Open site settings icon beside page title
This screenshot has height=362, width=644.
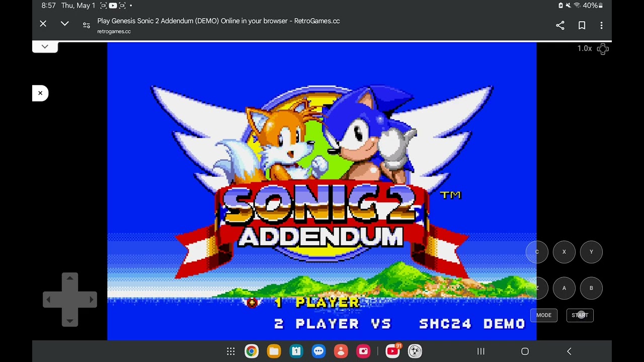coord(87,25)
